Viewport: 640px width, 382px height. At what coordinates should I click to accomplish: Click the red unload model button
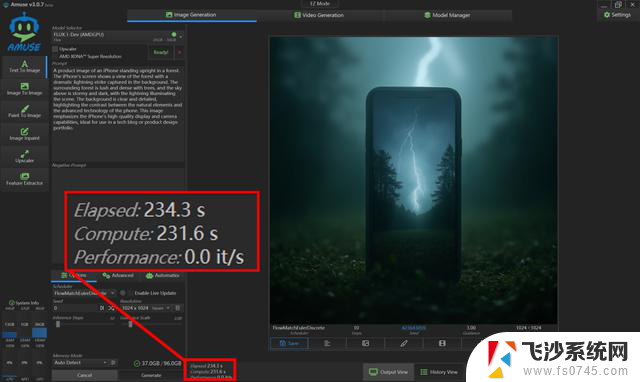click(x=180, y=52)
